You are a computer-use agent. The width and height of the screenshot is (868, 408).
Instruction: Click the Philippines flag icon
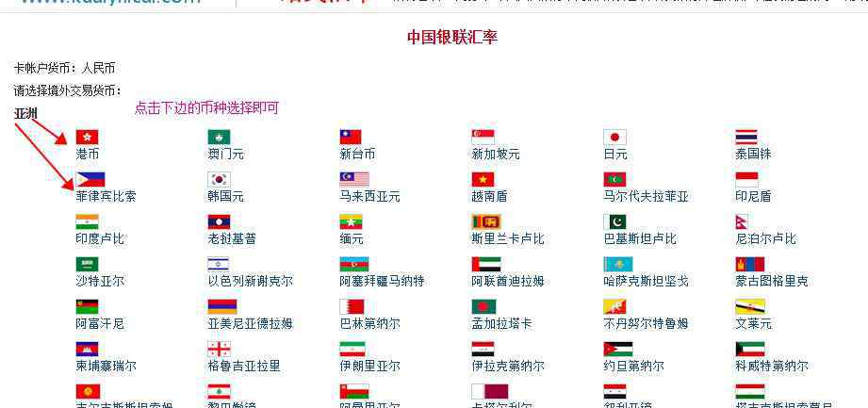click(x=90, y=180)
